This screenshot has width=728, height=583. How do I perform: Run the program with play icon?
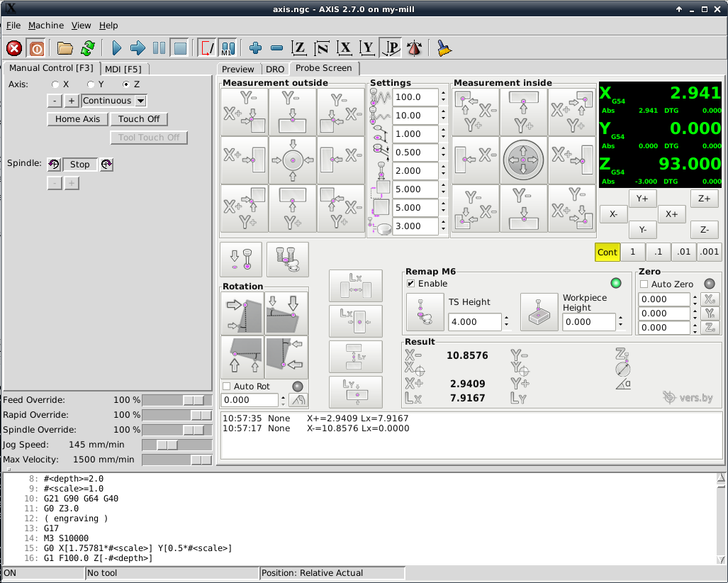117,48
